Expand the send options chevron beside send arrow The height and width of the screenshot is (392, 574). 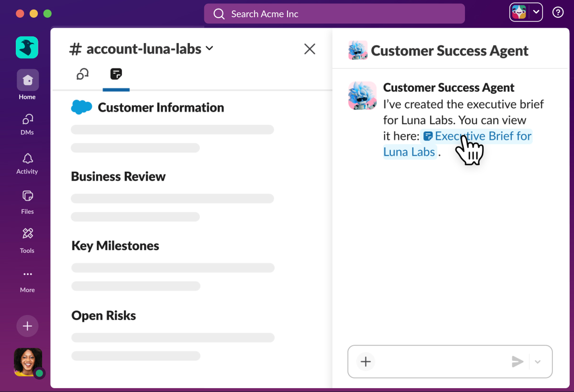537,362
